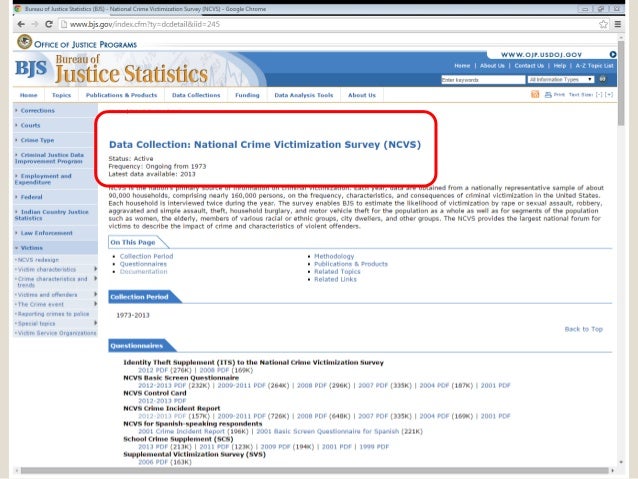The width and height of the screenshot is (638, 479).
Task: Click the BJS logo
Action: click(31, 68)
